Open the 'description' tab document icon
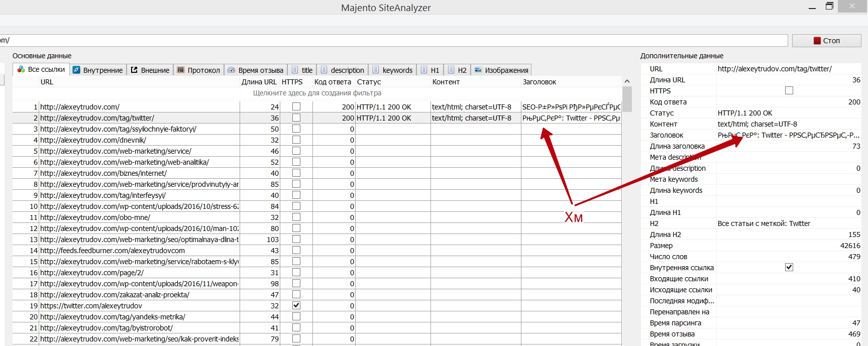This screenshot has width=868, height=346. (x=324, y=70)
